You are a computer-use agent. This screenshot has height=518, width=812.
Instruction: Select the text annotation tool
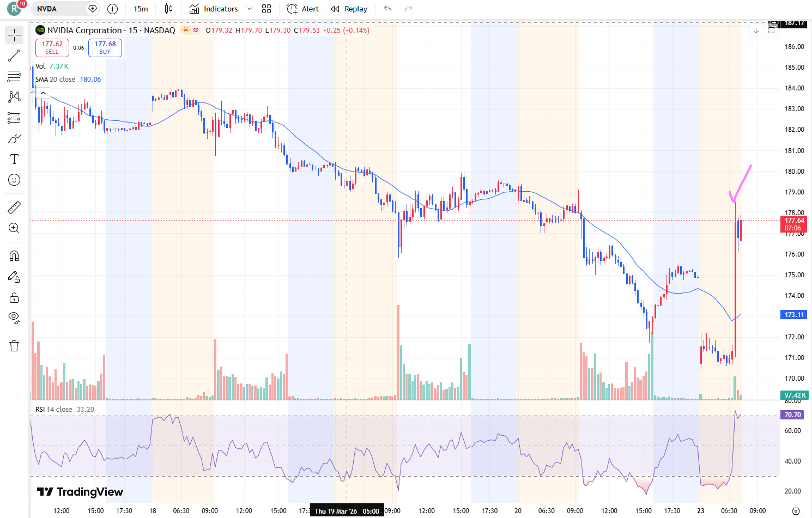[15, 159]
